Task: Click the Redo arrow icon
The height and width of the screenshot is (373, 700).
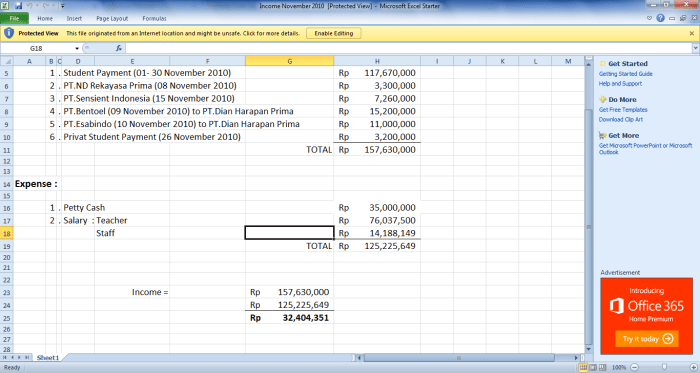Action: click(x=46, y=6)
